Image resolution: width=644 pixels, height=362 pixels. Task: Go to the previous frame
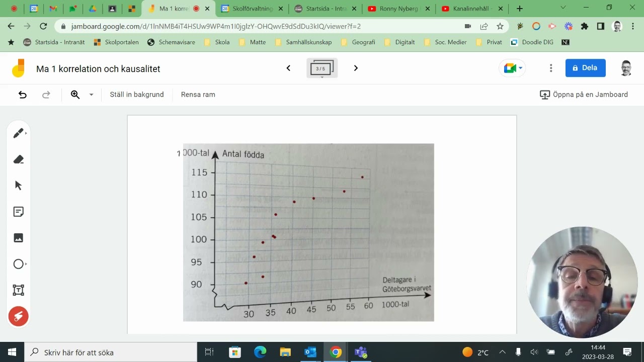tap(288, 68)
